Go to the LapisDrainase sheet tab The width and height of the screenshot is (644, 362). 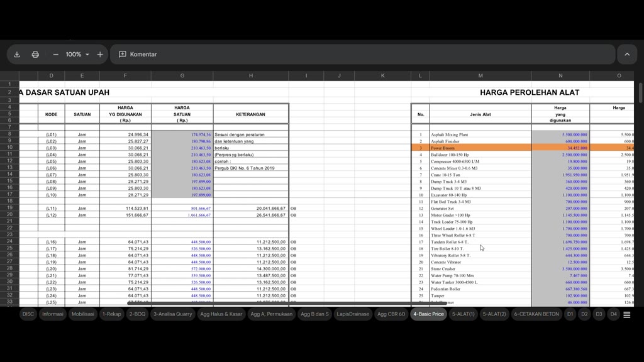click(x=353, y=314)
